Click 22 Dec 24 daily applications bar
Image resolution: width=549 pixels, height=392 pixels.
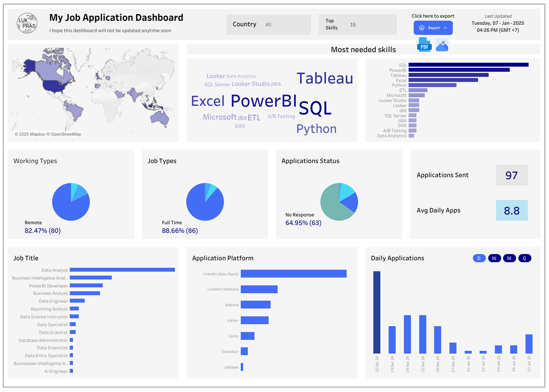coord(377,312)
